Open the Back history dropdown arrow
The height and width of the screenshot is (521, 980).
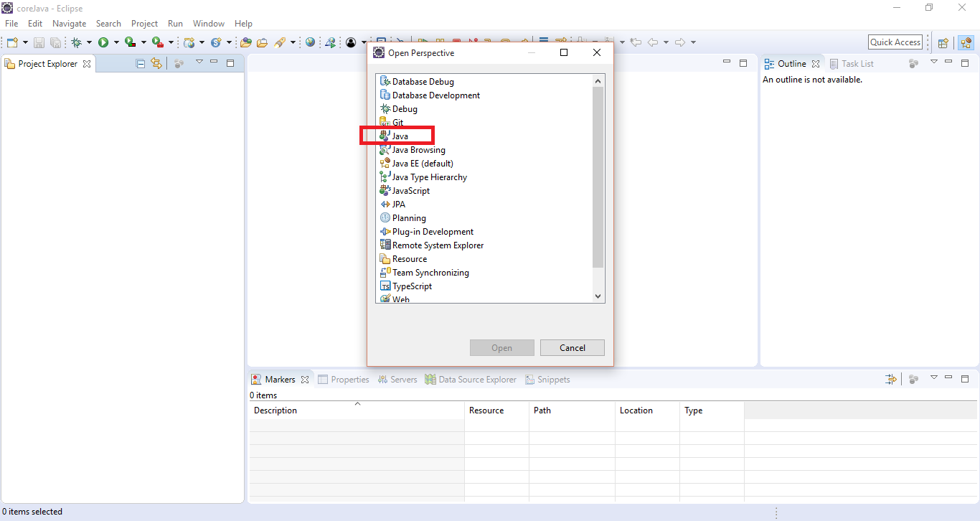(x=666, y=43)
